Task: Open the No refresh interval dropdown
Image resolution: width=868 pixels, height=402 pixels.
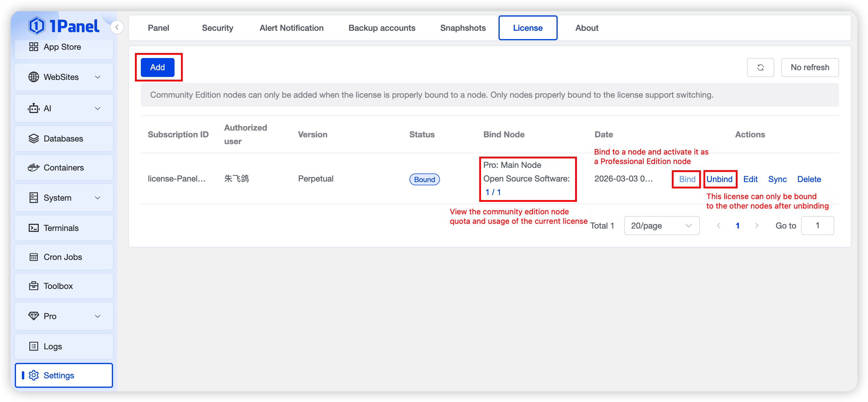Action: pos(809,67)
